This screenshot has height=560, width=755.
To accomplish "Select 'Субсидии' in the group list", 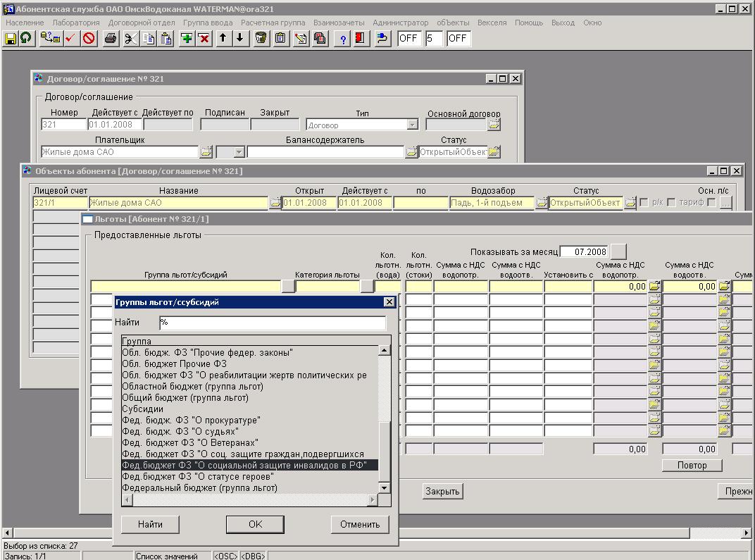I will (143, 409).
